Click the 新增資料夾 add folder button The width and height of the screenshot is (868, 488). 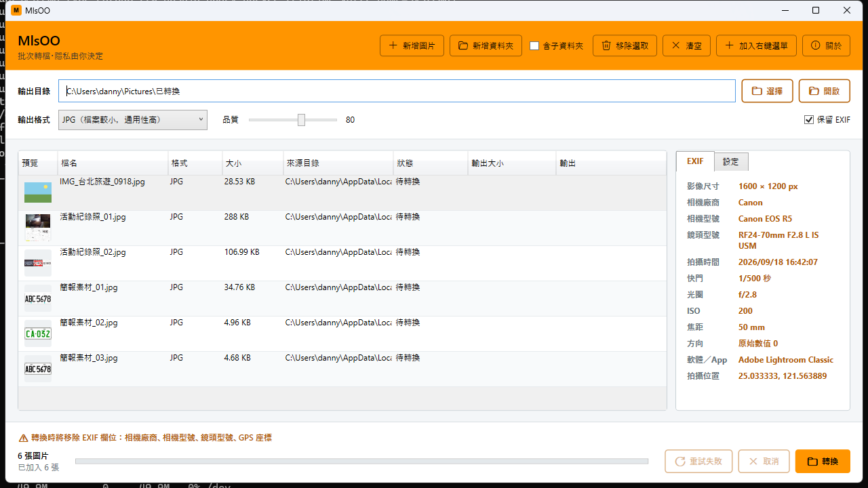pos(486,46)
